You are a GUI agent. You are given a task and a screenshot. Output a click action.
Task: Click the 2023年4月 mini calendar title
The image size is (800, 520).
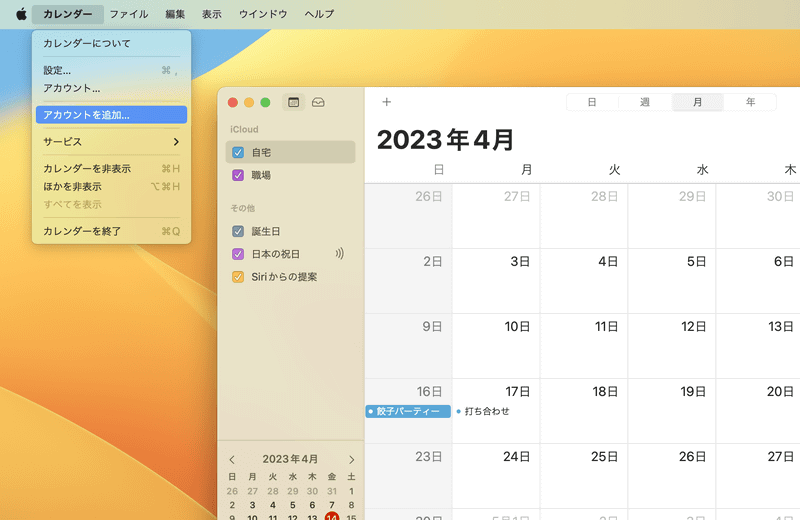click(x=290, y=459)
